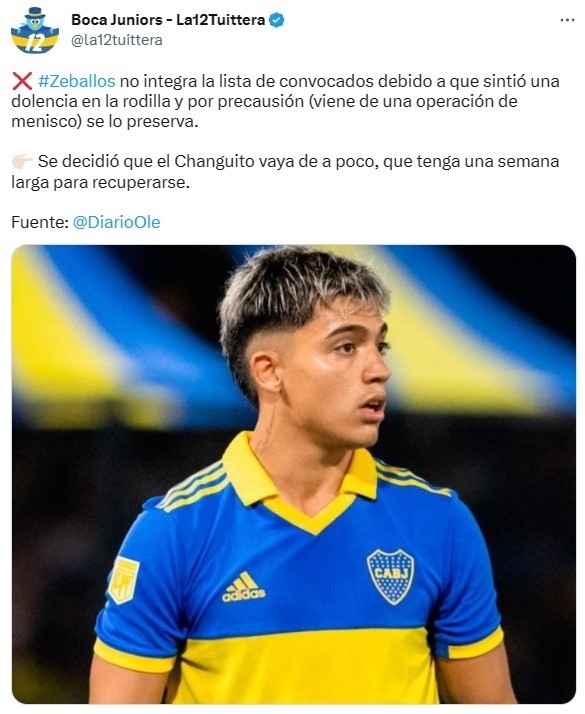The height and width of the screenshot is (714, 585).
Task: Click the adidas logo on the jersey
Action: pos(244,587)
